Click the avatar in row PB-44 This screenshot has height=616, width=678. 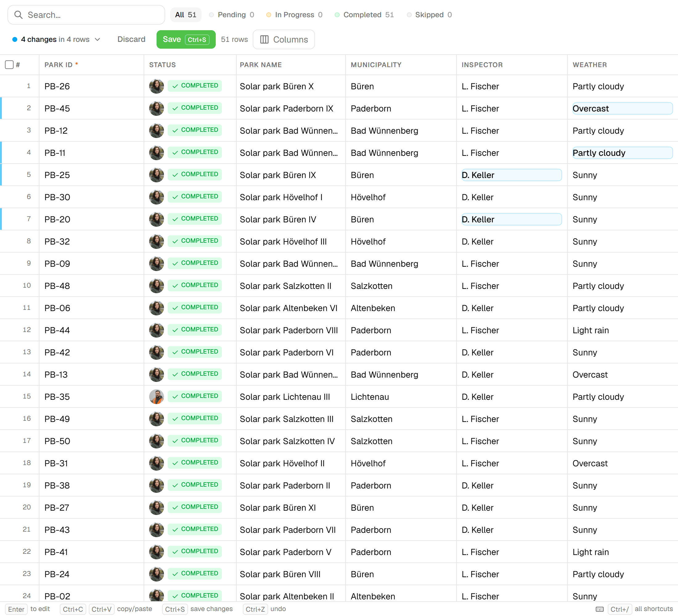point(156,330)
